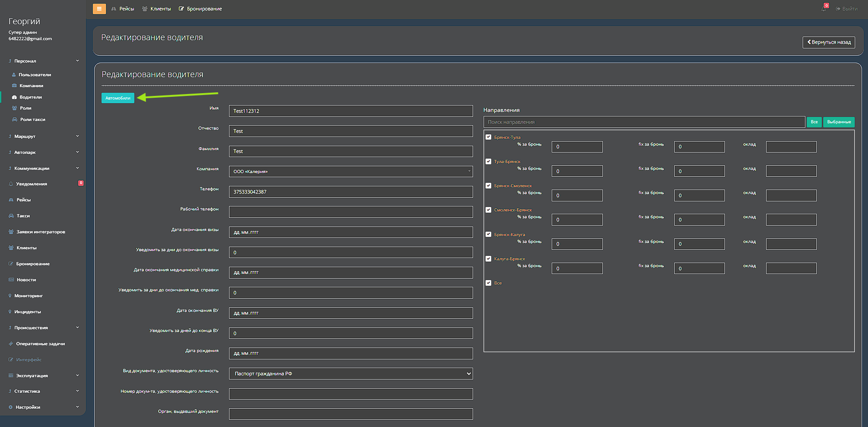Viewport: 868px width, 427px height.
Task: Click the Вернуться назад button
Action: (x=829, y=42)
